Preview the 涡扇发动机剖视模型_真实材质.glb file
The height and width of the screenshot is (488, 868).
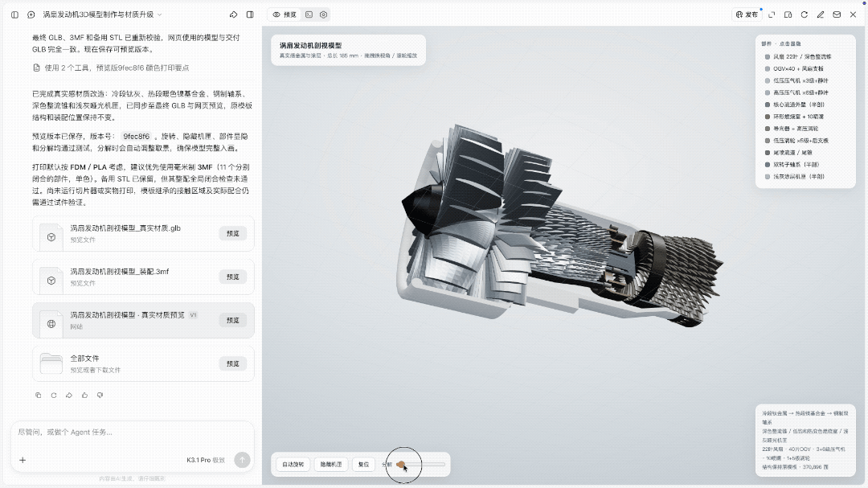pyautogui.click(x=232, y=233)
